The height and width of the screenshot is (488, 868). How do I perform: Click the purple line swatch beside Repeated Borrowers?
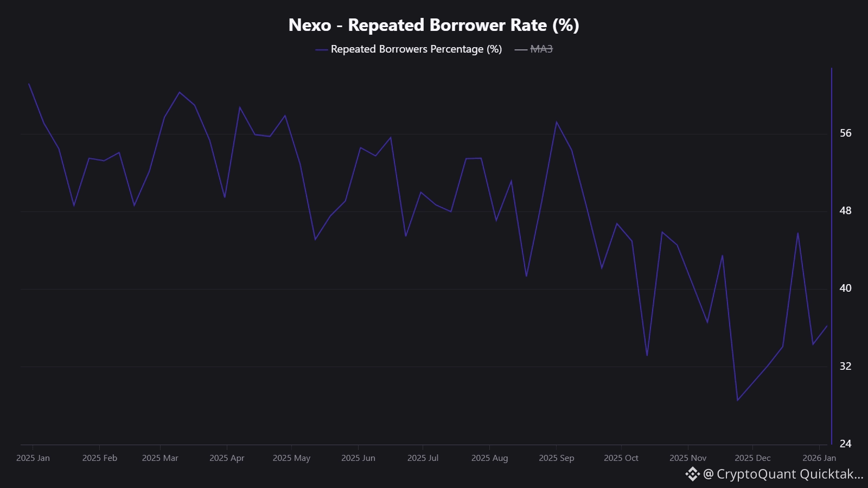click(x=322, y=50)
